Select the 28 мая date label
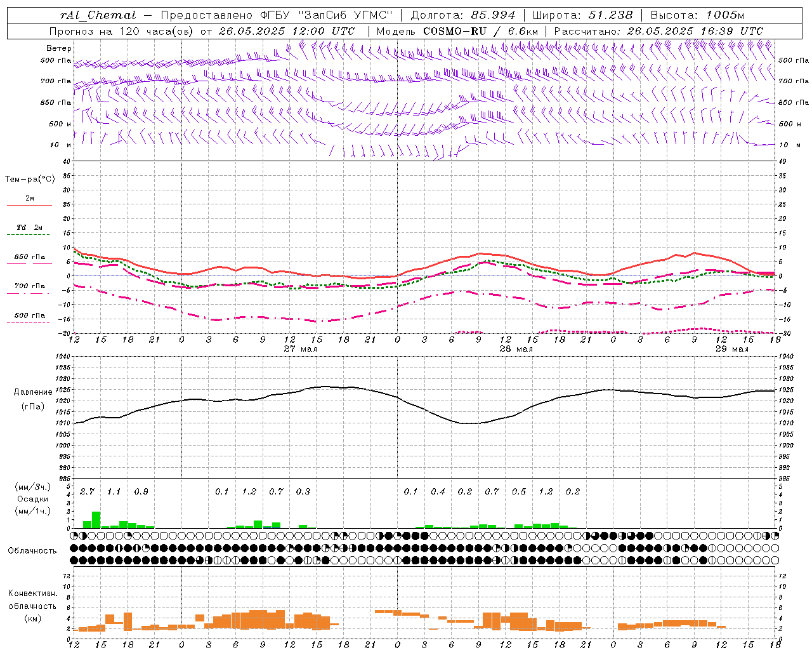812x650 pixels. (x=516, y=348)
